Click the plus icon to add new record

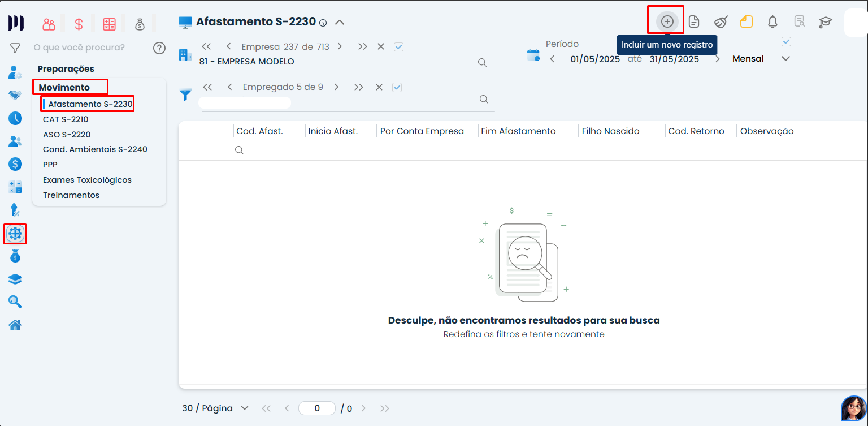point(667,21)
